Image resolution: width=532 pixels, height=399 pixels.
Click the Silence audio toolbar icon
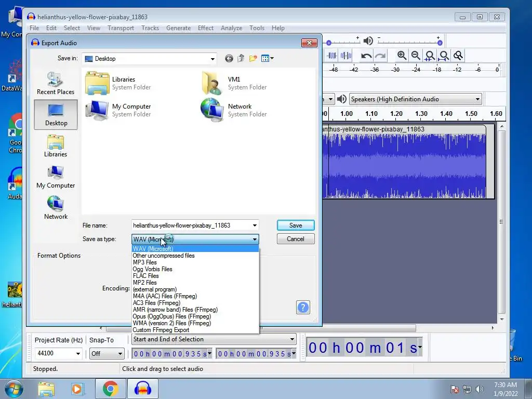345,56
